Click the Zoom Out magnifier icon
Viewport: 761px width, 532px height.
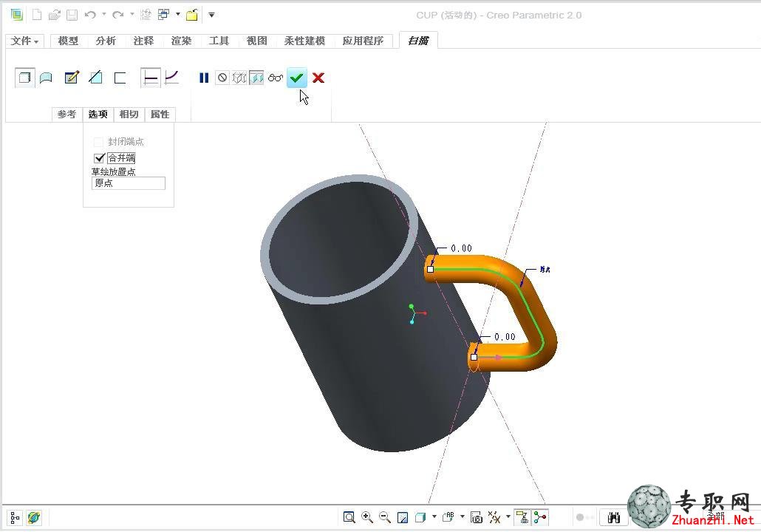tap(385, 517)
